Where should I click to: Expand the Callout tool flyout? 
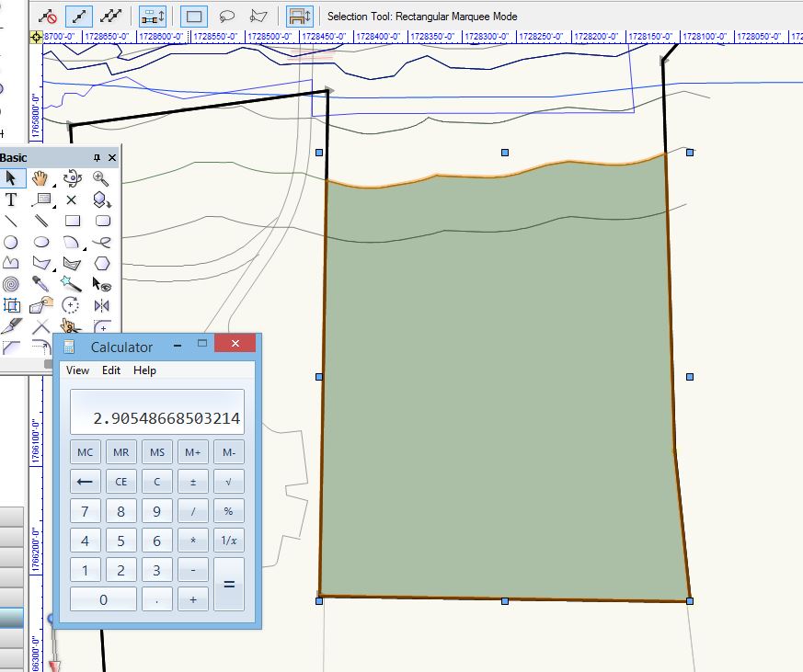pos(53,207)
